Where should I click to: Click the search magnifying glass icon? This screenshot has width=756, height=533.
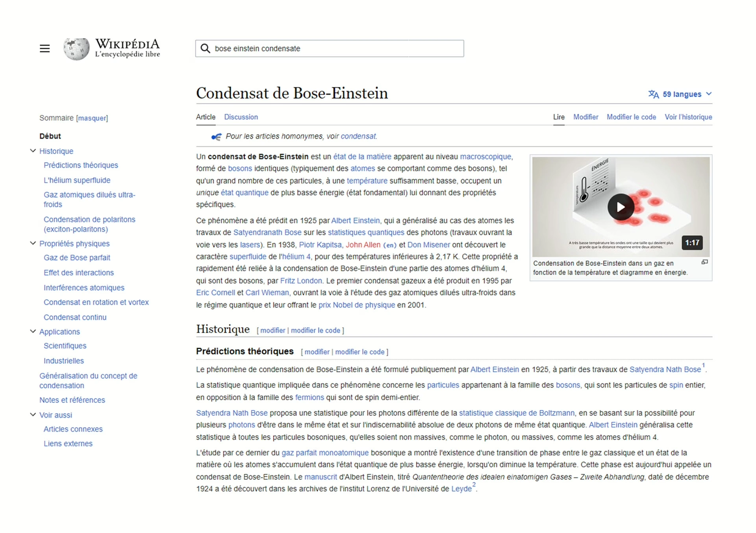coord(205,48)
